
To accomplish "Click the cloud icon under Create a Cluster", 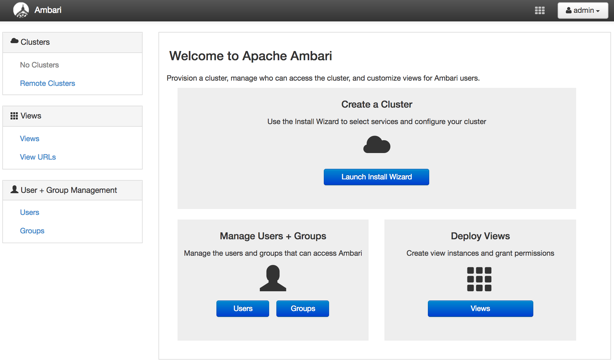I will pos(377,145).
